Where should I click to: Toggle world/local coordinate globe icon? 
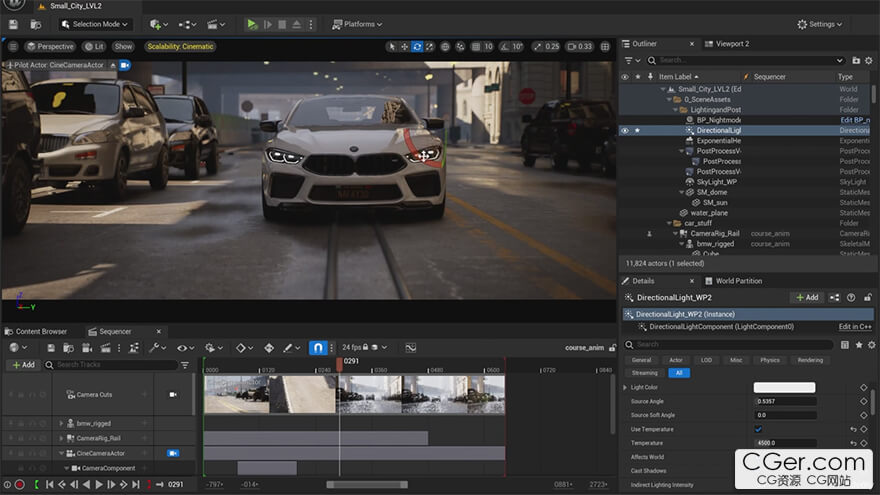pos(445,47)
